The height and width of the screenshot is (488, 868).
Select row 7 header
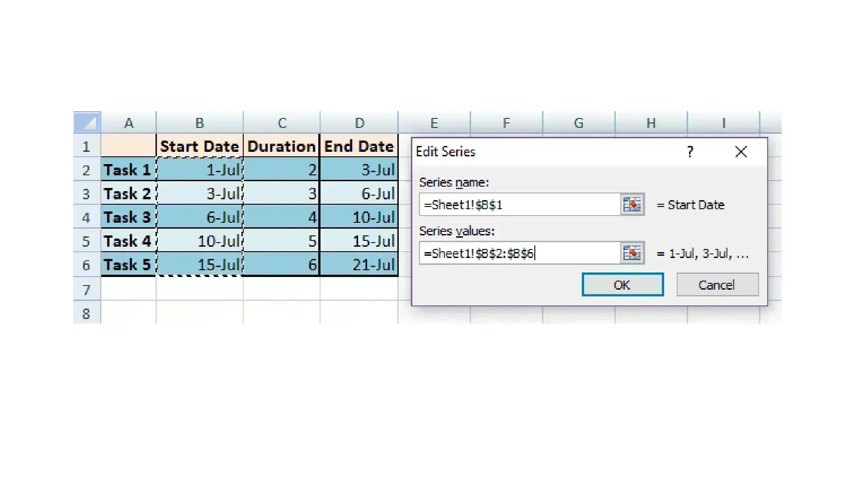[86, 290]
